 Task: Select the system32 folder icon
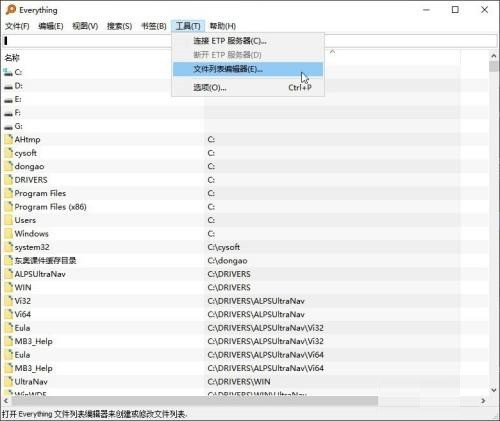8,247
